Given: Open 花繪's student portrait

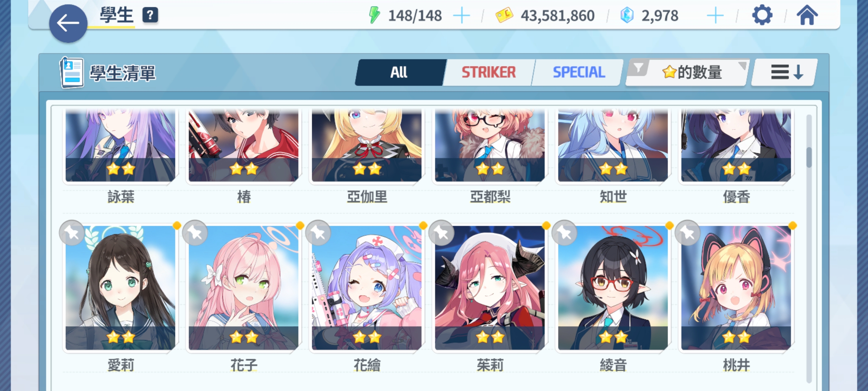Looking at the screenshot, I should pyautogui.click(x=367, y=288).
